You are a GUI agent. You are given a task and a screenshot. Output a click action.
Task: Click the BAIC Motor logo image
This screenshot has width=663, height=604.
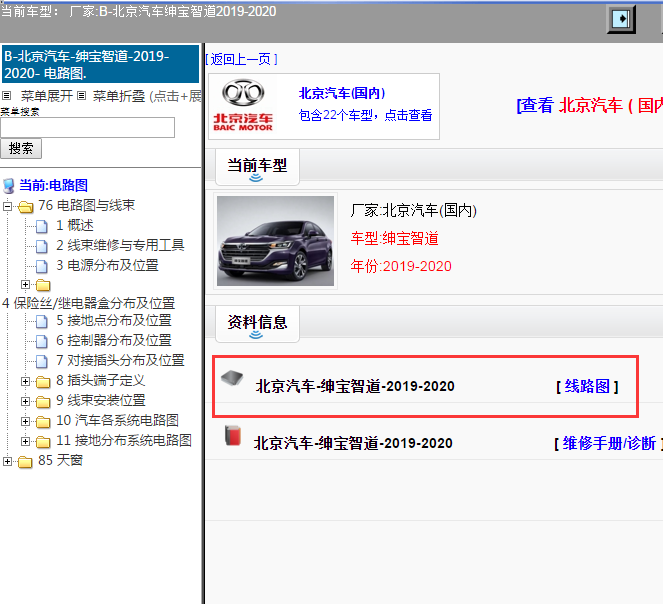tap(243, 105)
